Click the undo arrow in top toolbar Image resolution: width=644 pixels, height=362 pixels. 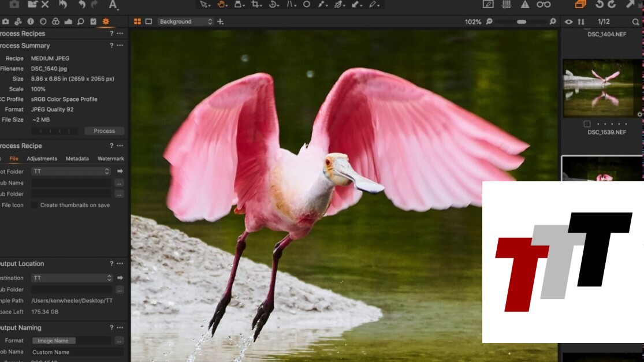81,5
